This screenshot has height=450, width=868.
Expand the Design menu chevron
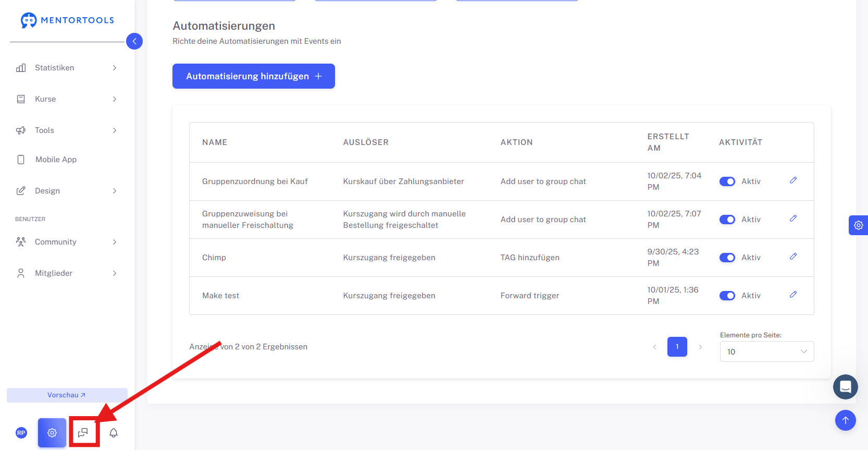point(115,191)
